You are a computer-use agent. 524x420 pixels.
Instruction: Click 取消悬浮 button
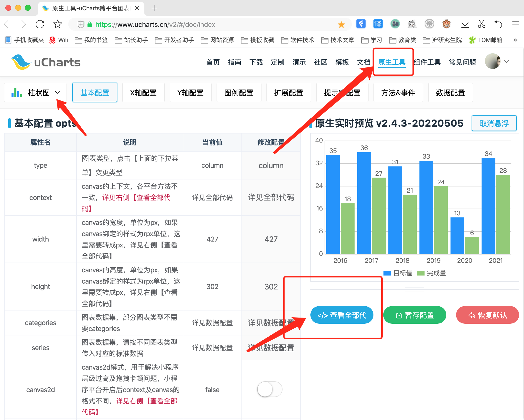tap(494, 123)
